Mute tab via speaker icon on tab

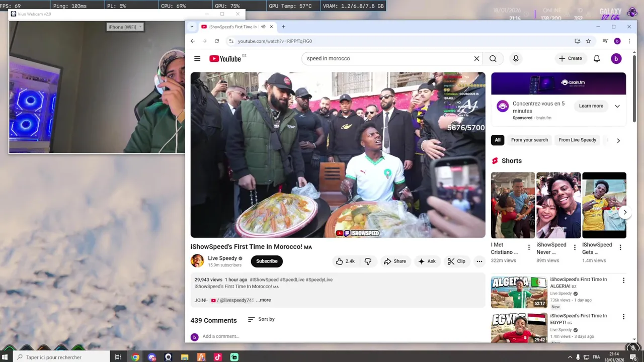point(263,27)
